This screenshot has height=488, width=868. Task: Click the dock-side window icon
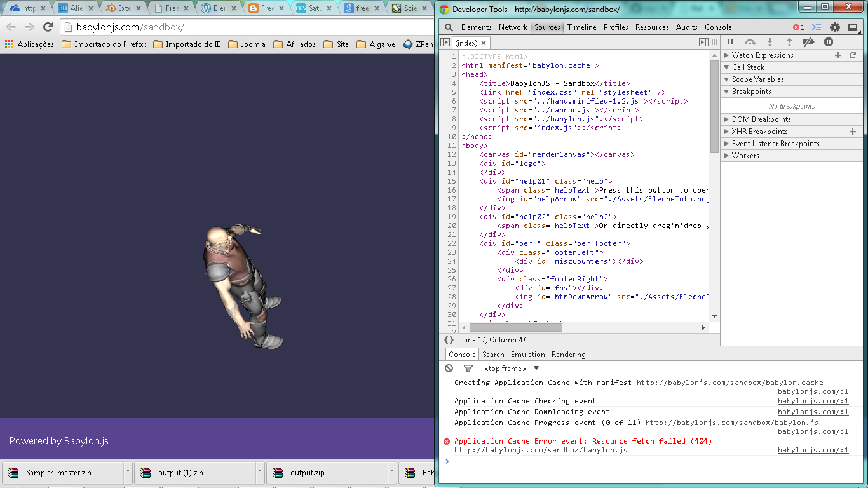853,27
